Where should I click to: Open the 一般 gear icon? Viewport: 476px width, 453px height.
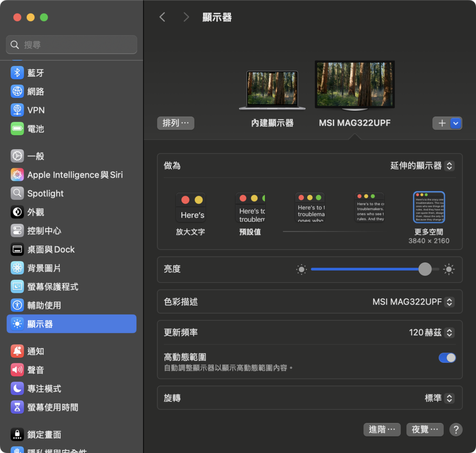(x=17, y=156)
